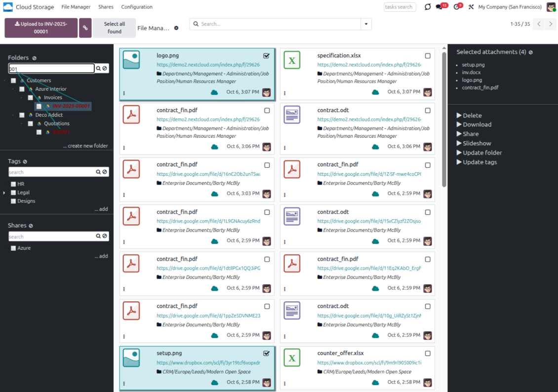Image resolution: width=558 pixels, height=392 pixels.
Task: Click the green Excel icon of specification.xlsx
Action: 292,60
